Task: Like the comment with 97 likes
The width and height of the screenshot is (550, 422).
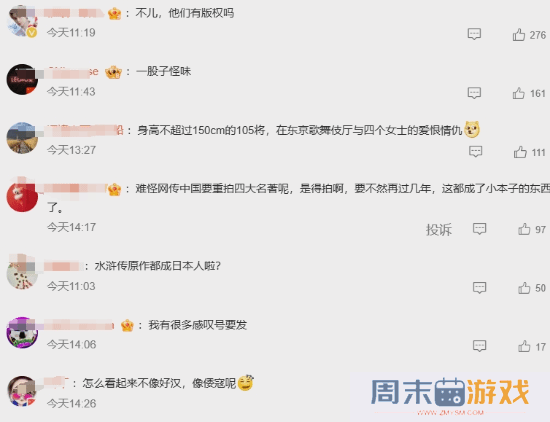Action: [524, 229]
